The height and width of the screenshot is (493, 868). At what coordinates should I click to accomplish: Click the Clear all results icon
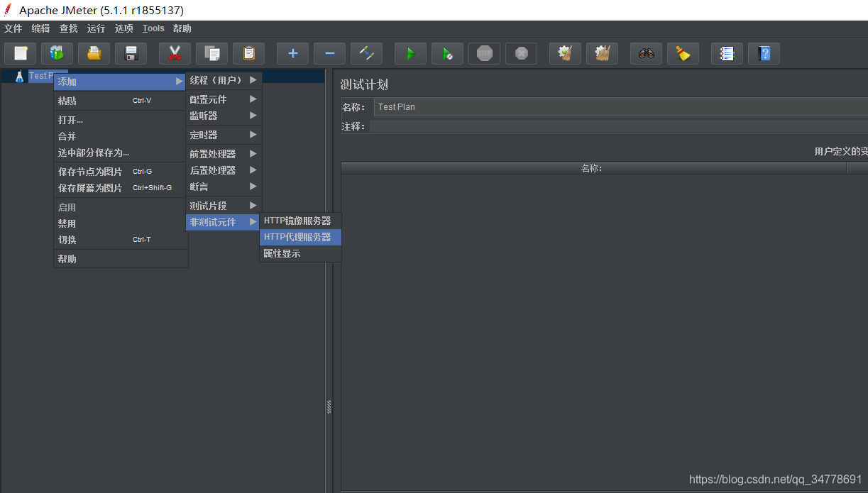[x=602, y=53]
